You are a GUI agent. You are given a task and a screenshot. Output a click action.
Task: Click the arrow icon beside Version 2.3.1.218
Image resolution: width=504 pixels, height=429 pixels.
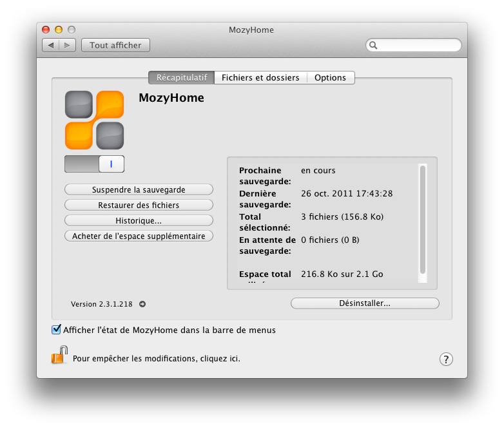pos(142,304)
